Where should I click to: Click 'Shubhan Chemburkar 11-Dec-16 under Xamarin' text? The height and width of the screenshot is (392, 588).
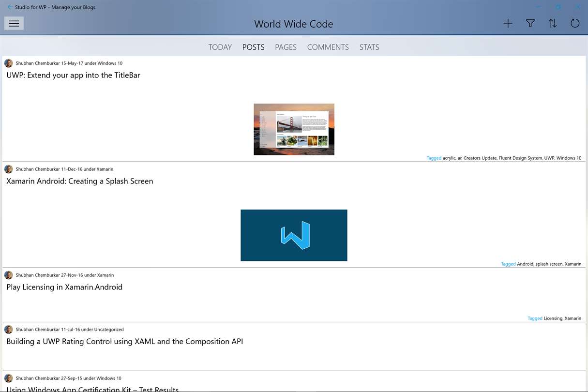[64, 169]
